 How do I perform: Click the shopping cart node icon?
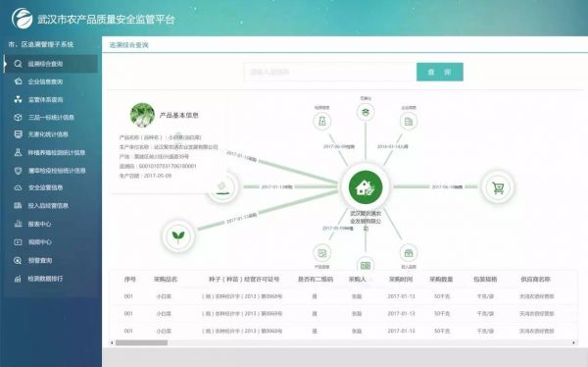pyautogui.click(x=498, y=187)
